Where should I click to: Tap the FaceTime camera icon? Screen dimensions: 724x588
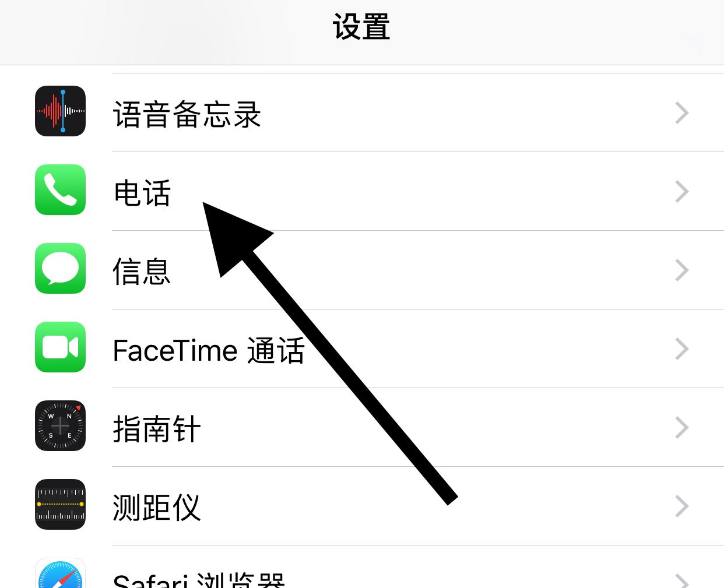click(60, 347)
